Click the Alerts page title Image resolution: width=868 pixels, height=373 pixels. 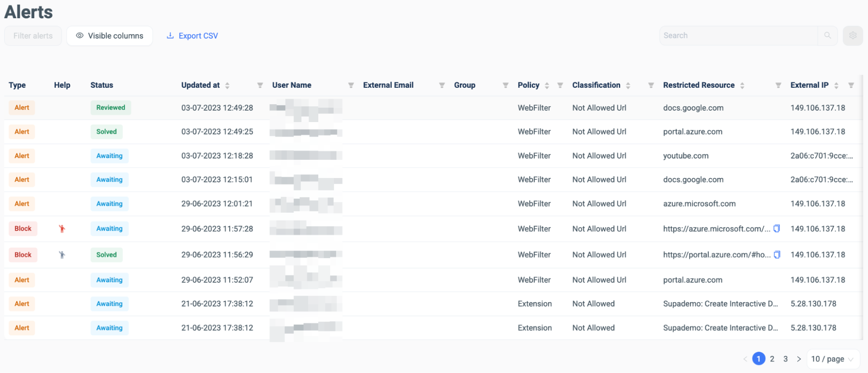tap(29, 12)
